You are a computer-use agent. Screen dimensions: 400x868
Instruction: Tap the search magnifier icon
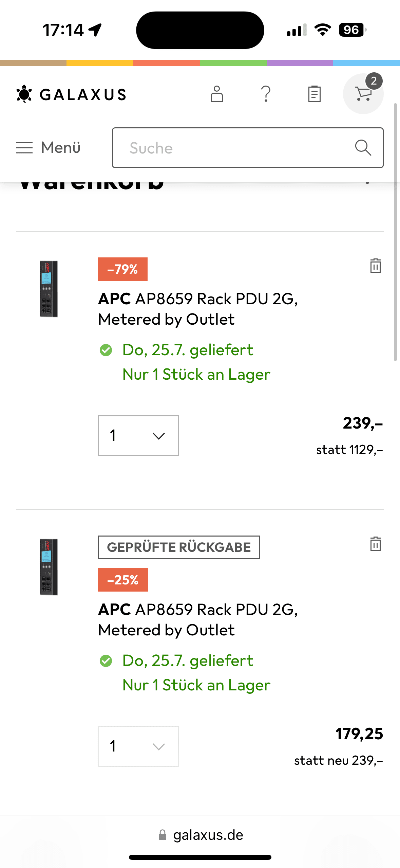(x=363, y=148)
